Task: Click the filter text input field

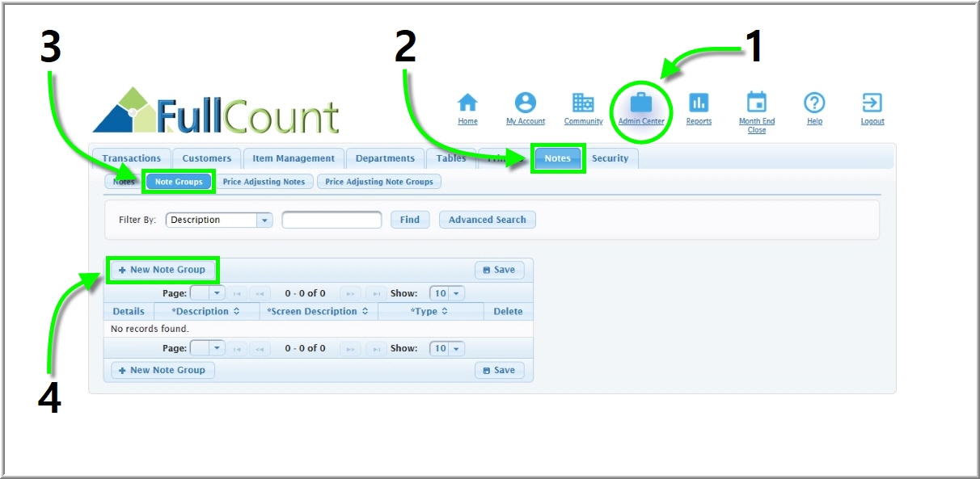Action: (332, 220)
